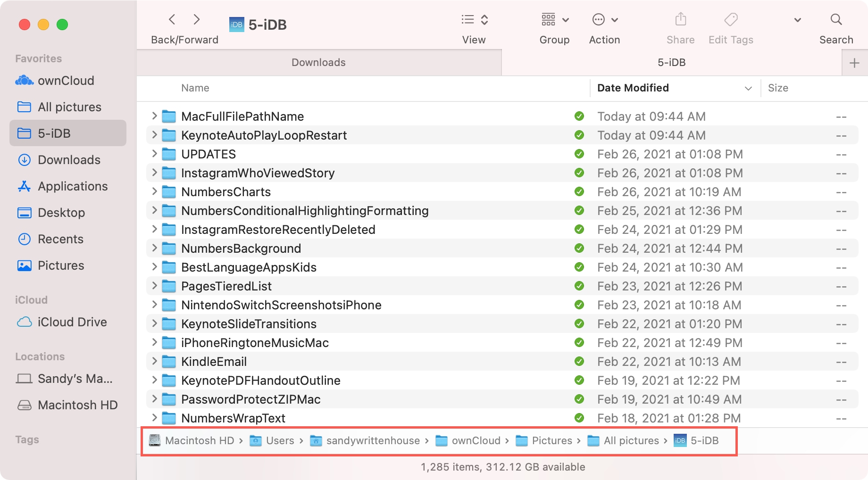The width and height of the screenshot is (868, 480).
Task: Sort by the Name column header
Action: (x=195, y=88)
